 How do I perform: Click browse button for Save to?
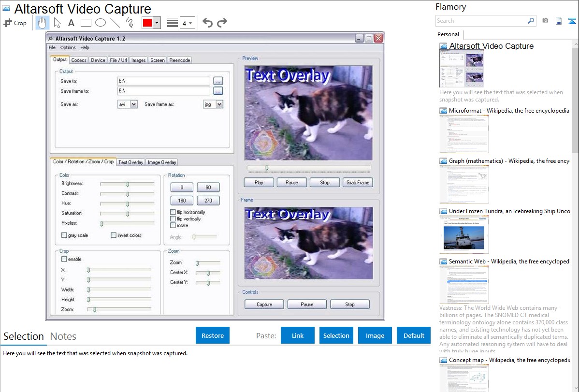(218, 81)
